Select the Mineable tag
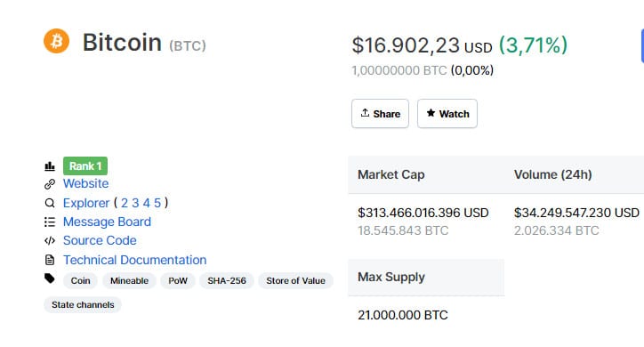644x347 pixels. [129, 281]
